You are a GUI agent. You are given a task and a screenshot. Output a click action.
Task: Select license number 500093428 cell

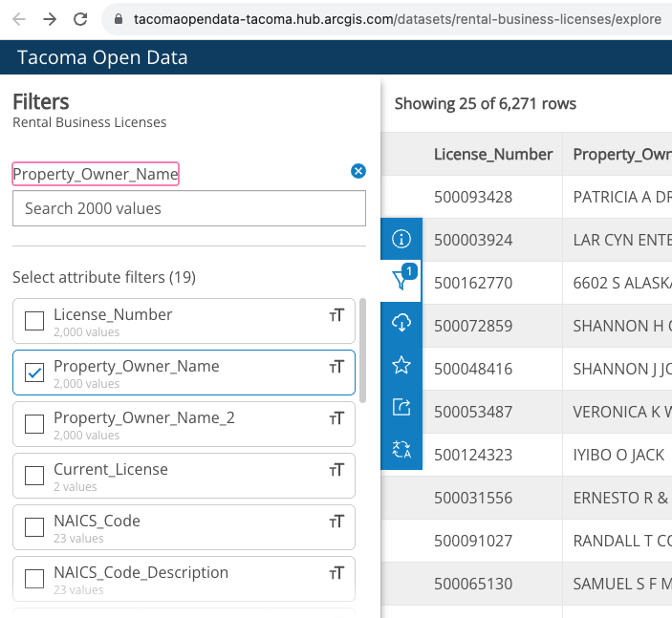pos(473,197)
